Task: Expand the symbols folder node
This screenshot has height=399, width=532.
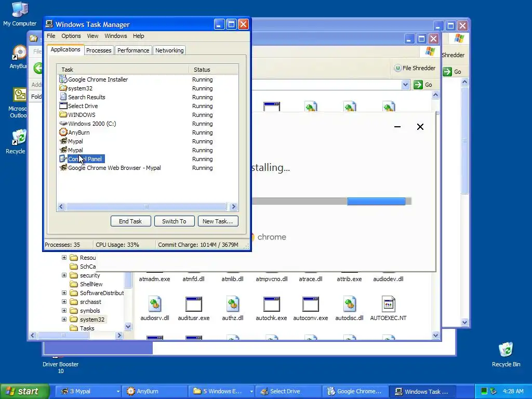Action: coord(64,311)
